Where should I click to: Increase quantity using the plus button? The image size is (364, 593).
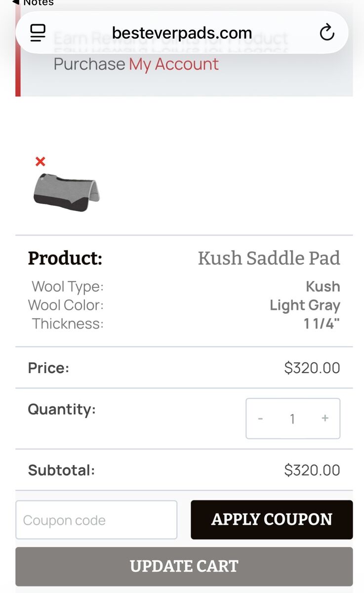click(325, 418)
